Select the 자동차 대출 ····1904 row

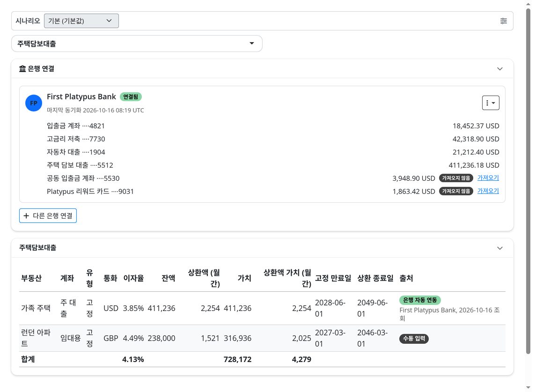coord(273,152)
